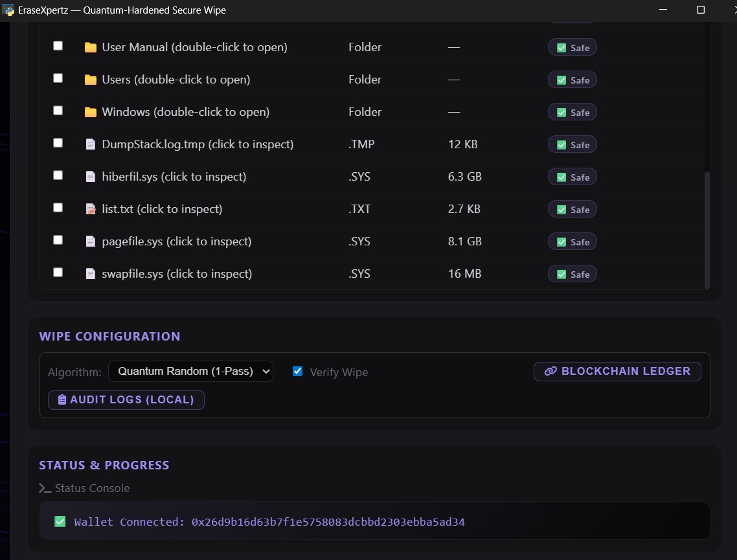Click the User Manual folder icon
Image resolution: width=737 pixels, height=560 pixels.
point(90,47)
